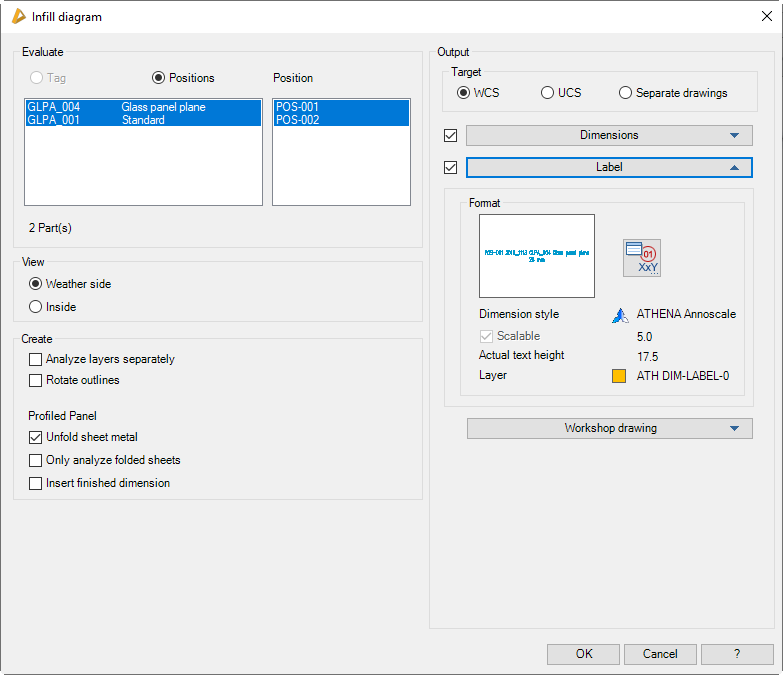Choose Separate drawings target option
The height and width of the screenshot is (675, 783).
(x=626, y=93)
